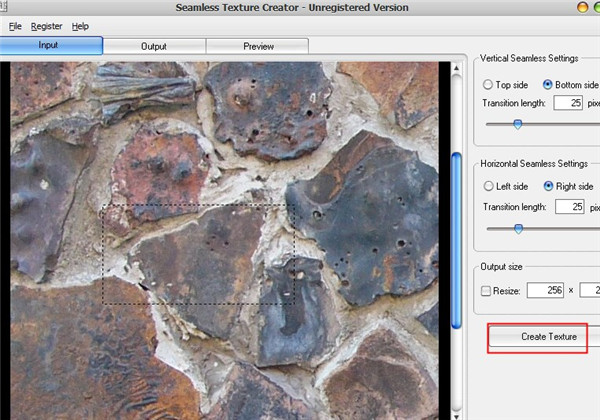Screen dimensions: 600x420
Task: Click the Horizontal Seamless Settings slider handle
Action: [x=517, y=228]
